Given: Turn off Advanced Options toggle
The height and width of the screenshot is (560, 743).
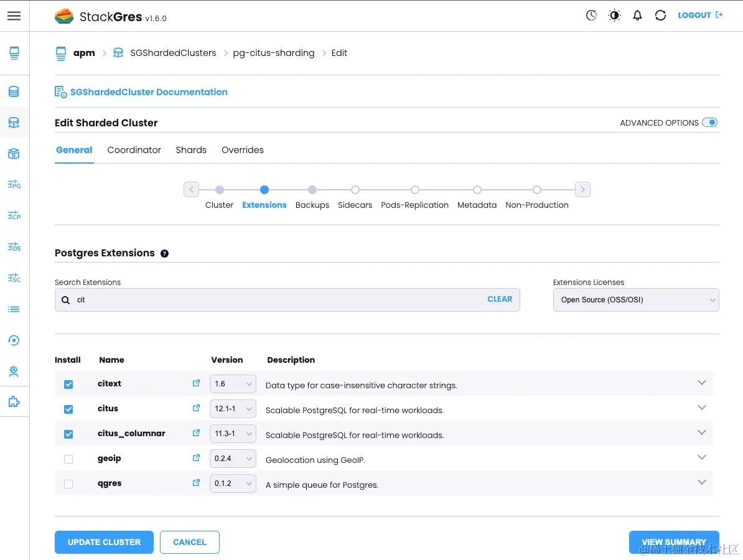Looking at the screenshot, I should tap(709, 123).
